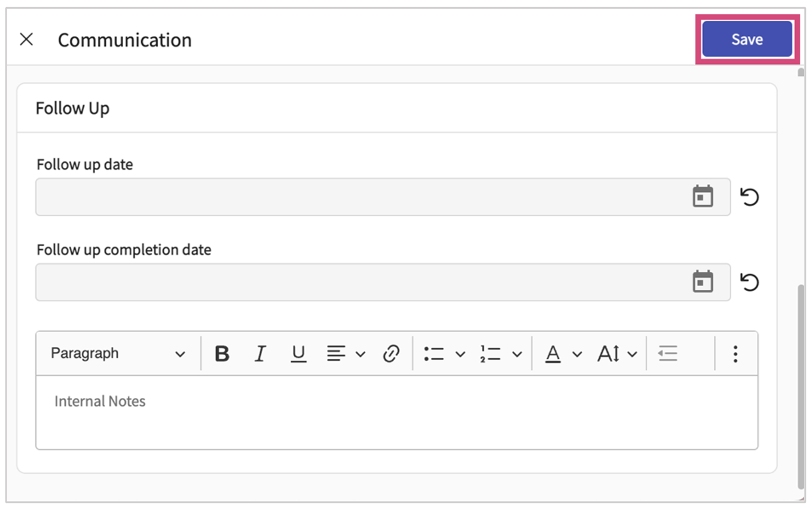Toggle underline formatting in notes toolbar
This screenshot has width=812, height=509.
pos(298,354)
